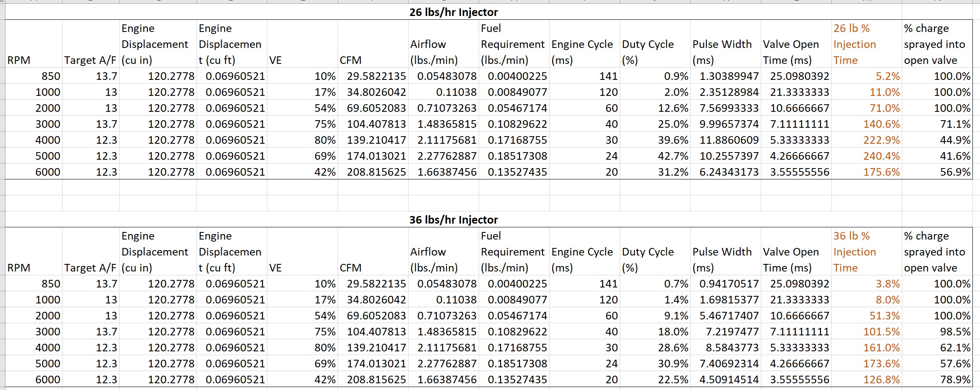This screenshot has width=980, height=390.
Task: Select the 240.4% injection time cell
Action: (x=867, y=156)
